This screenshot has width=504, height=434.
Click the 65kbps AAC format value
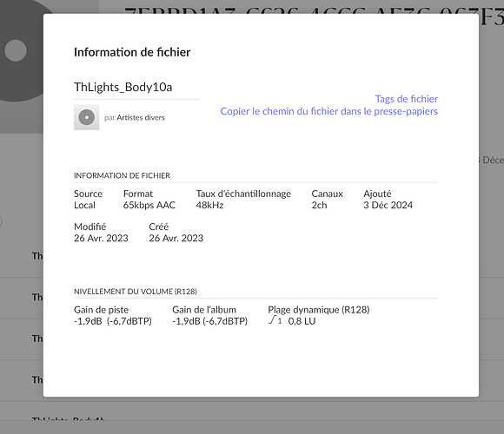tap(149, 205)
